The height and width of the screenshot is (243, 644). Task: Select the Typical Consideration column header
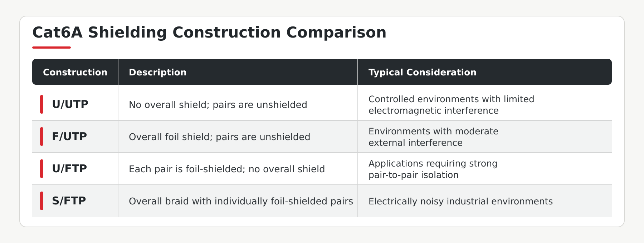[x=422, y=72]
